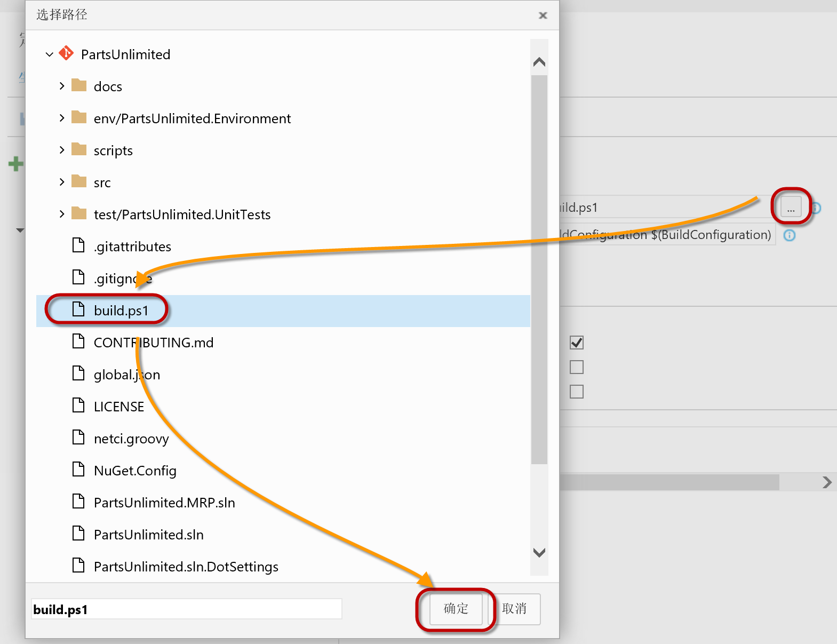This screenshot has height=644, width=837.
Task: Click the scroll down arrow in file tree
Action: tap(539, 552)
